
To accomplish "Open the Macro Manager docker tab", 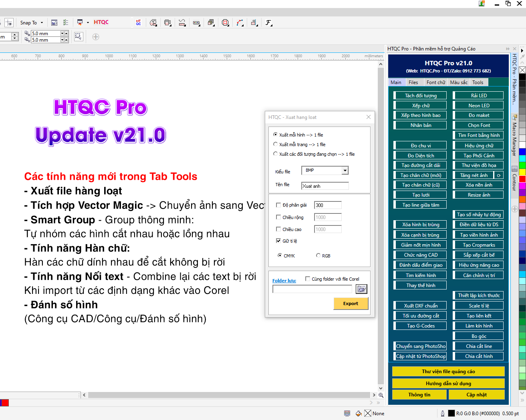I will (x=515, y=136).
